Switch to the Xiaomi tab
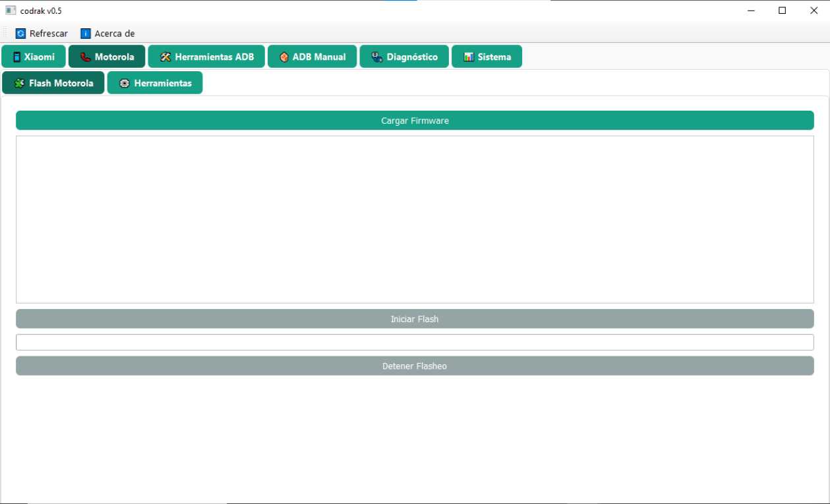 34,56
